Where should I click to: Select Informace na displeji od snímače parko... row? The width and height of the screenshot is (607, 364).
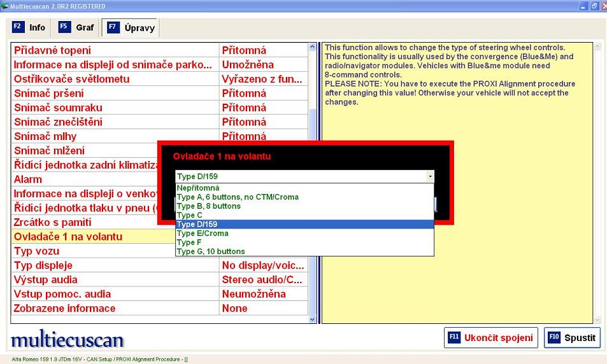[159, 64]
